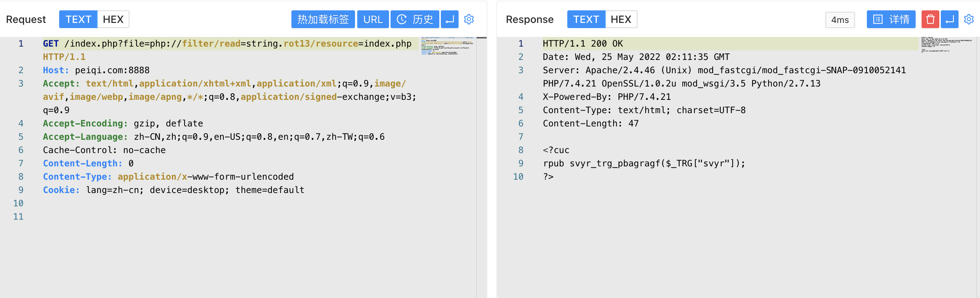Click the GET method keyword in request
The width and height of the screenshot is (980, 298).
[x=51, y=44]
